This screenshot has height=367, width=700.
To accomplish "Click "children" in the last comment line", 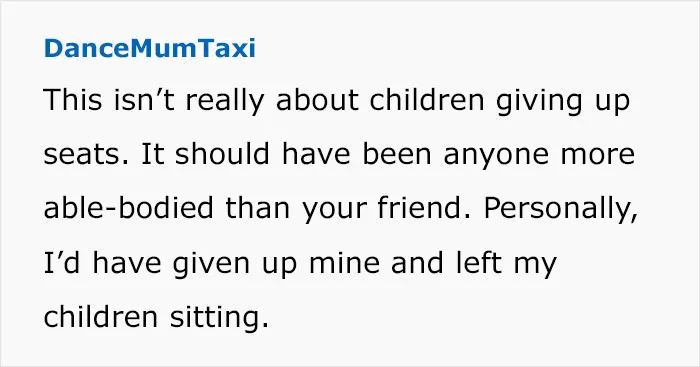I will coord(101,316).
